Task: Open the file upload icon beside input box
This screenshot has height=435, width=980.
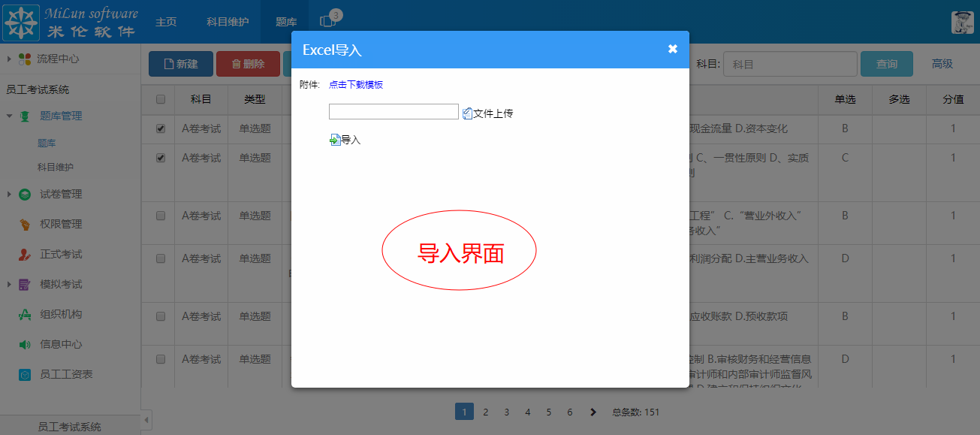Action: pyautogui.click(x=466, y=111)
